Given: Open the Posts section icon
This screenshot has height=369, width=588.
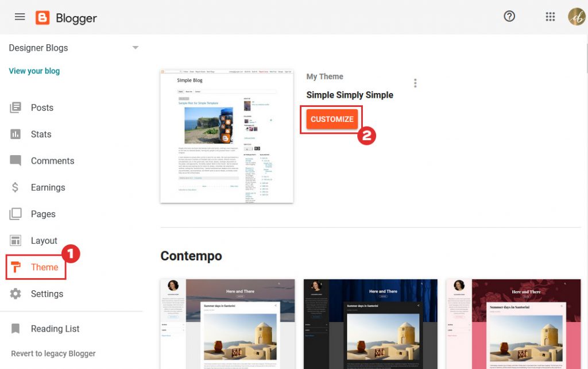Looking at the screenshot, I should tap(17, 107).
